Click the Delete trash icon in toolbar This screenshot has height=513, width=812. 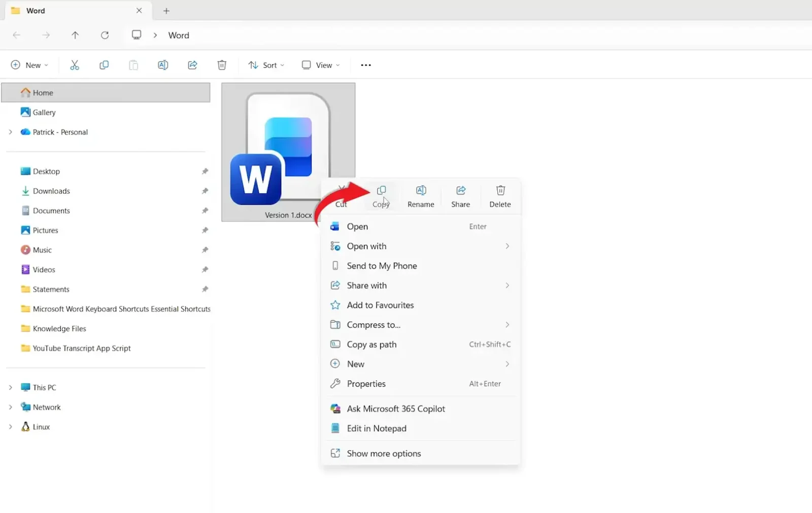[222, 65]
